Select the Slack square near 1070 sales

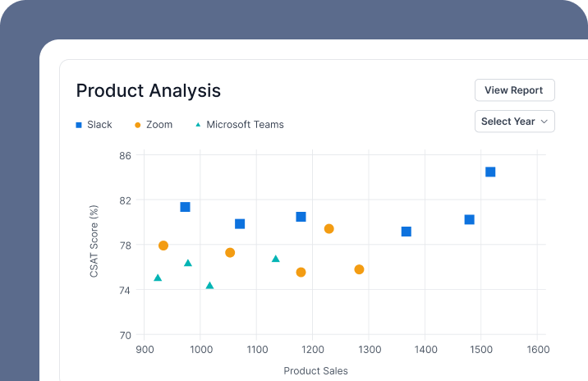(x=240, y=224)
